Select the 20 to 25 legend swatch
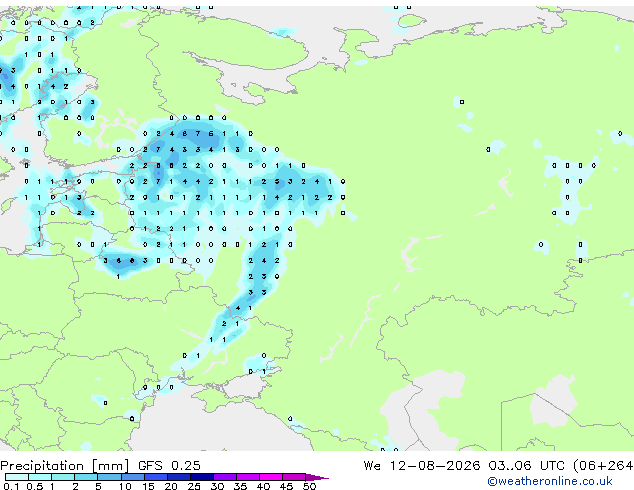This screenshot has width=634, height=490. pyautogui.click(x=178, y=477)
